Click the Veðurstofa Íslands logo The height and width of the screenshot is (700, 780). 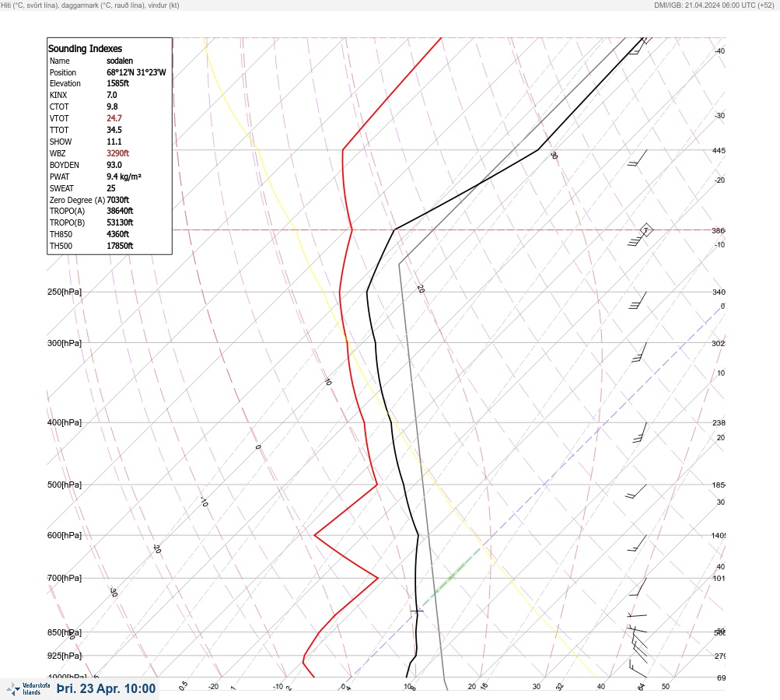28,689
